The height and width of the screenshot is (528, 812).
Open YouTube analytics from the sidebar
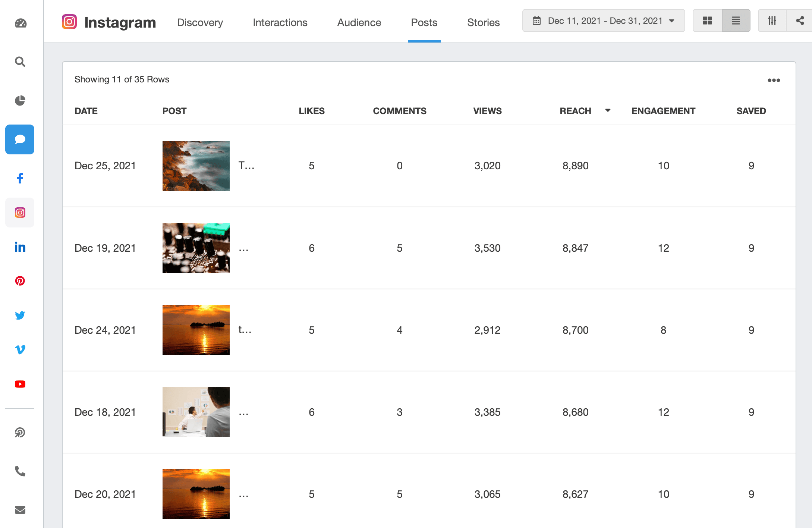[x=20, y=384]
